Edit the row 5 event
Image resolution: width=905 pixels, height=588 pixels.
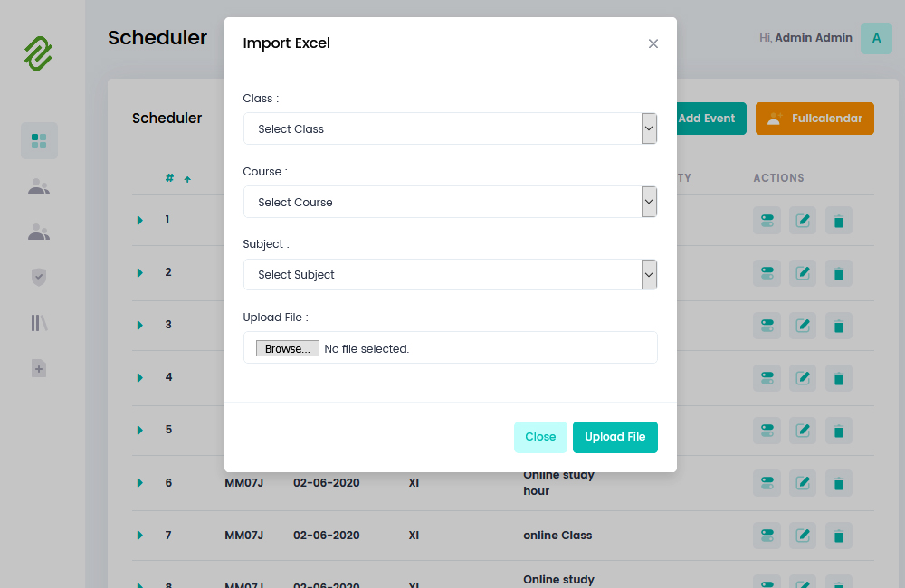pyautogui.click(x=803, y=431)
